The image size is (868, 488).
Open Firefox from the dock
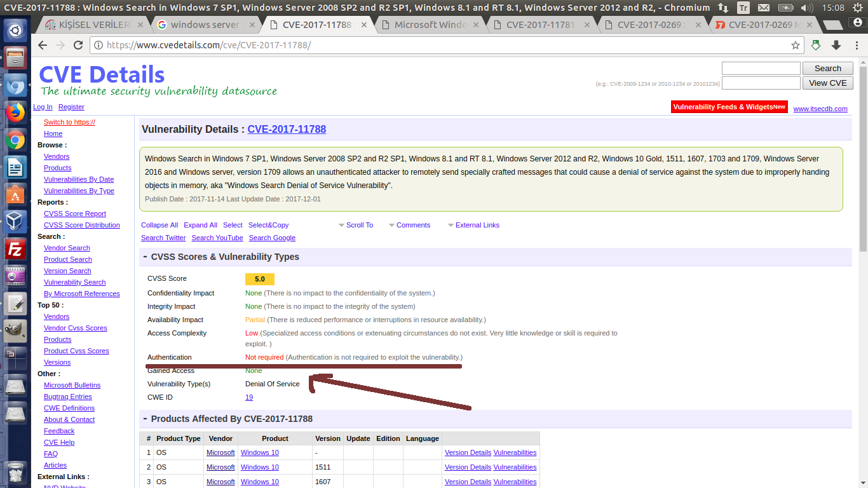tap(15, 113)
